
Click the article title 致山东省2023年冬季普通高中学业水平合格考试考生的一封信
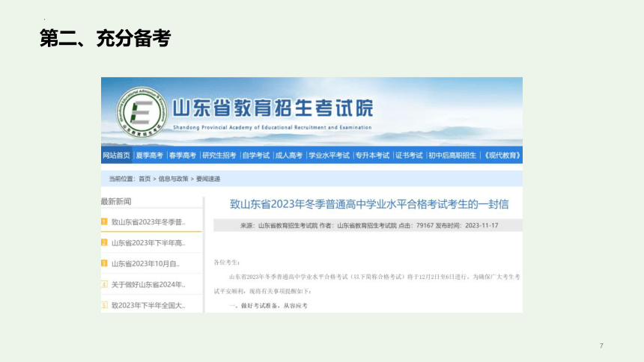click(x=369, y=204)
